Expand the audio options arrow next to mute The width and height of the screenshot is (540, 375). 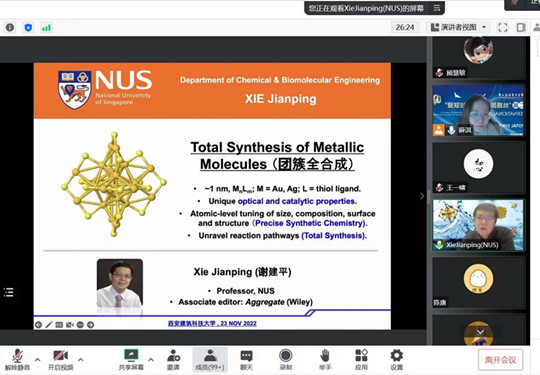point(38,360)
